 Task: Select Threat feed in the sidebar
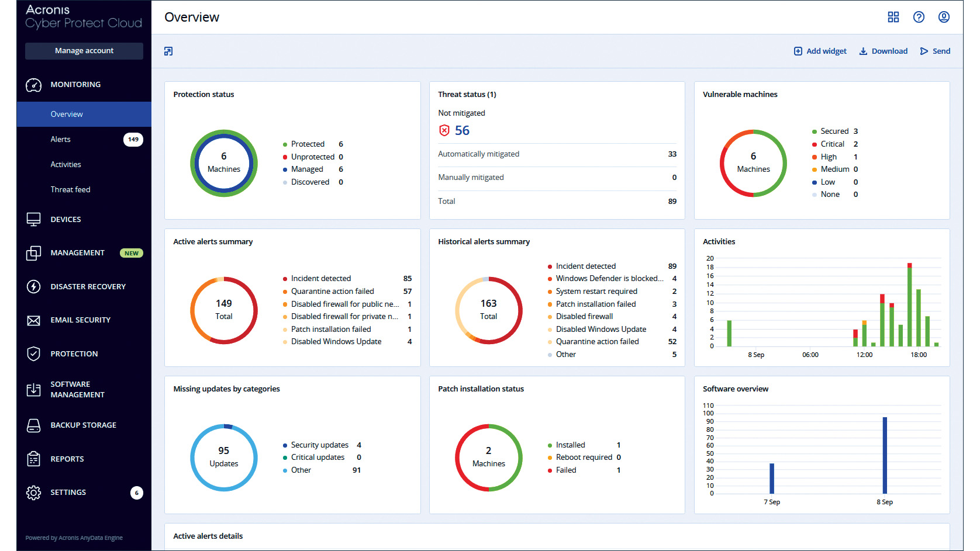pos(70,190)
